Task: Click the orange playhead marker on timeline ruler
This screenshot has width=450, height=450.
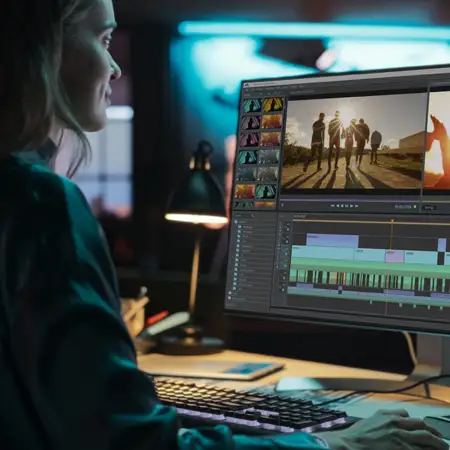Action: click(x=393, y=221)
